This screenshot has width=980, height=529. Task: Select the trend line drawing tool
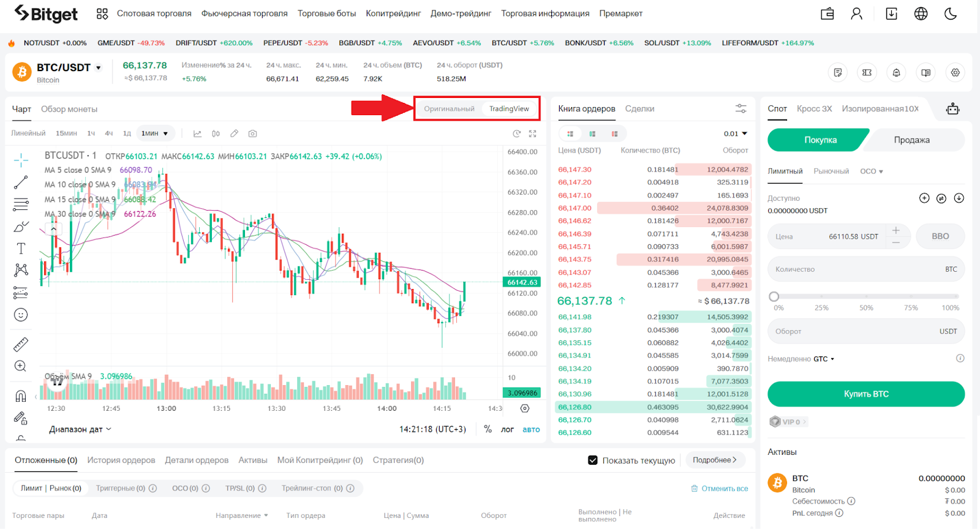click(x=21, y=182)
